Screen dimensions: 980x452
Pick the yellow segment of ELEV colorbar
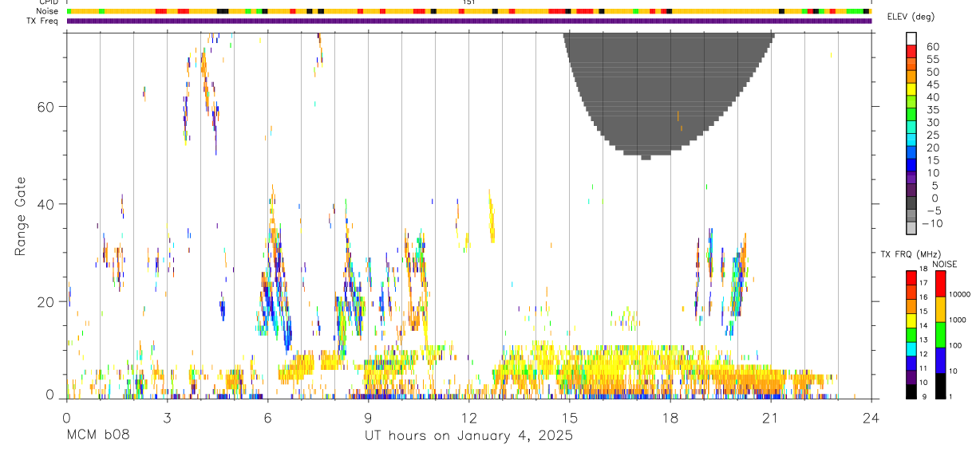point(911,89)
